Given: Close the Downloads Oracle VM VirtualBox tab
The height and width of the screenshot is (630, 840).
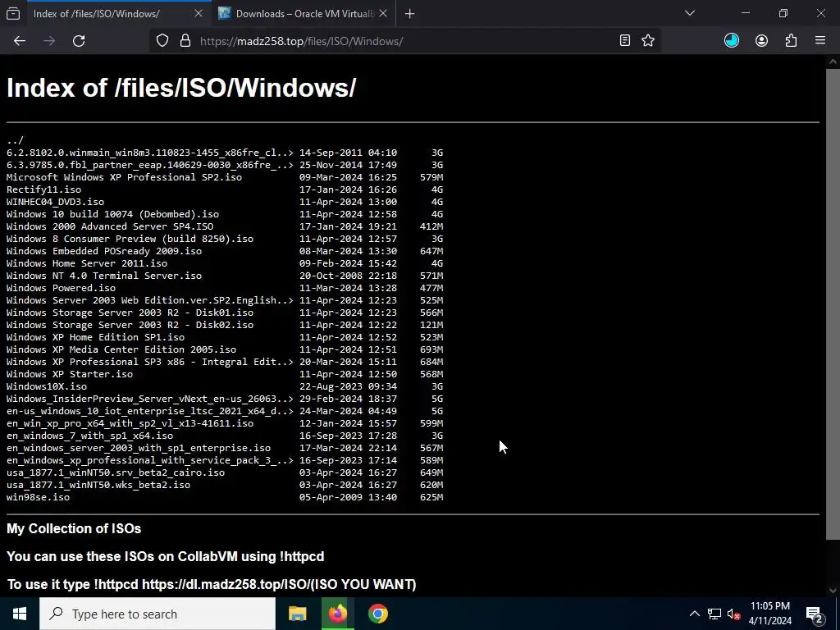Looking at the screenshot, I should pos(383,13).
